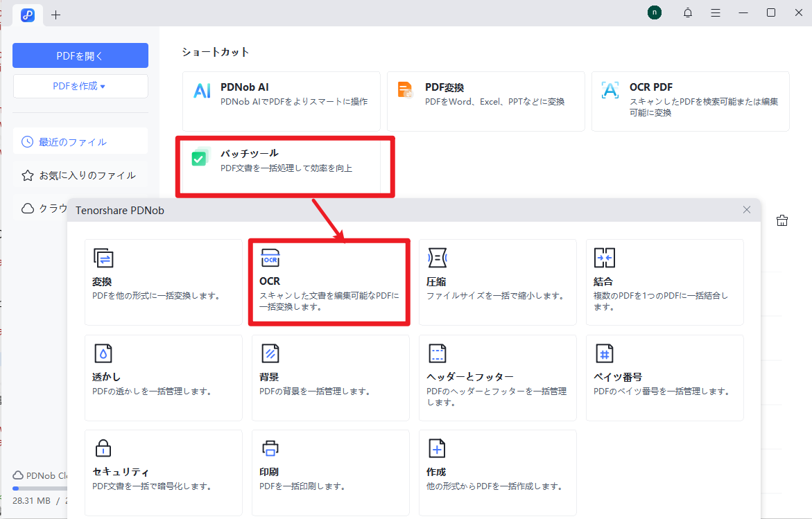This screenshot has height=519, width=812.
Task: Choose the OCR batch tool icon
Action: [x=270, y=258]
